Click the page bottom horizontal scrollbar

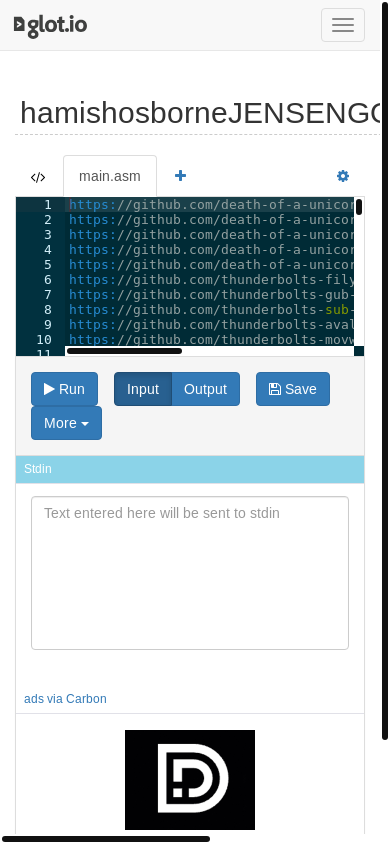point(105,839)
